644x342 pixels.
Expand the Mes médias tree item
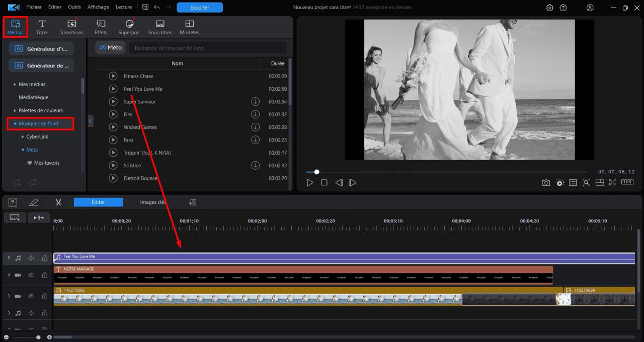(x=15, y=84)
